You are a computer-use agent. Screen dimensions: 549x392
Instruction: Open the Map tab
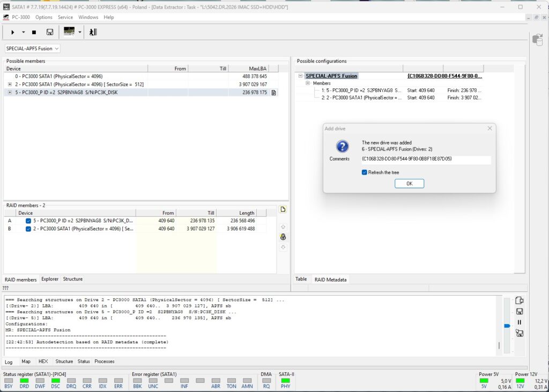pos(26,361)
